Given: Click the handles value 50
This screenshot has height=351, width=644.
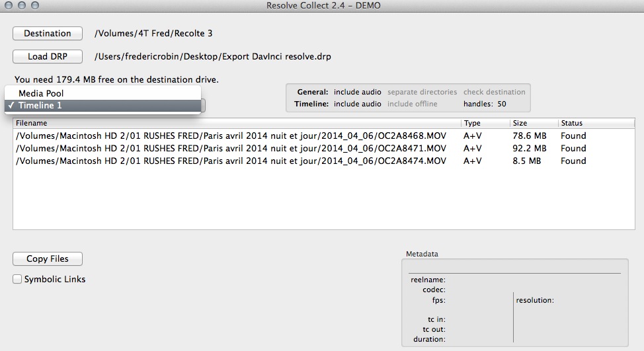Looking at the screenshot, I should pyautogui.click(x=502, y=104).
